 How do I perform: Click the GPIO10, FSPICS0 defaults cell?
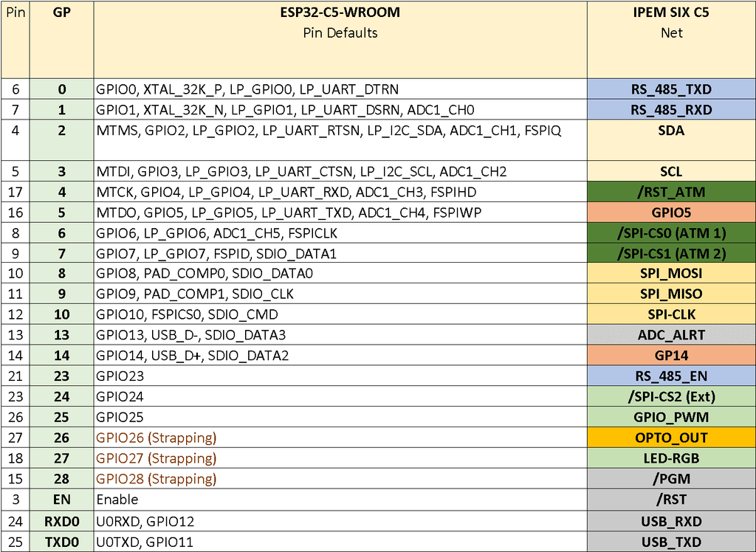(340, 314)
